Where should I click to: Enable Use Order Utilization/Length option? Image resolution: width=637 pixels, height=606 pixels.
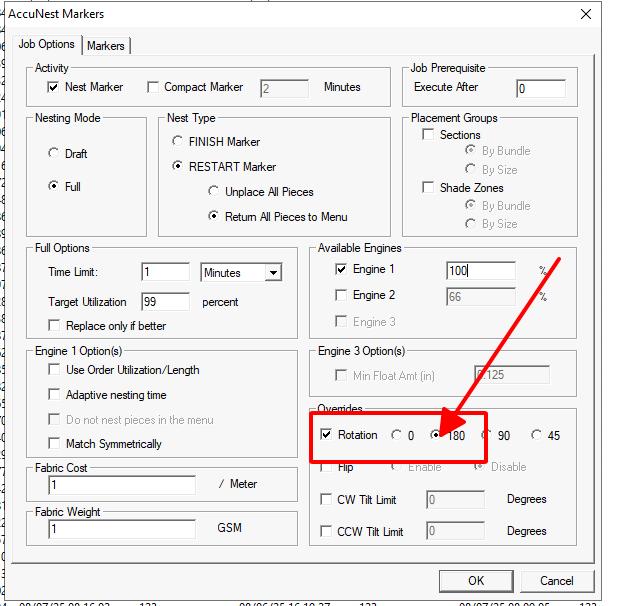coord(55,370)
